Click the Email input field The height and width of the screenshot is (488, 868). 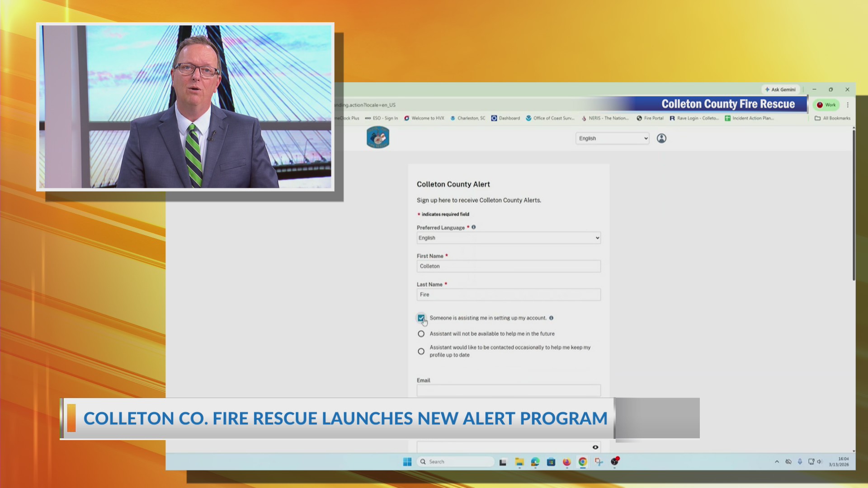[x=509, y=391]
